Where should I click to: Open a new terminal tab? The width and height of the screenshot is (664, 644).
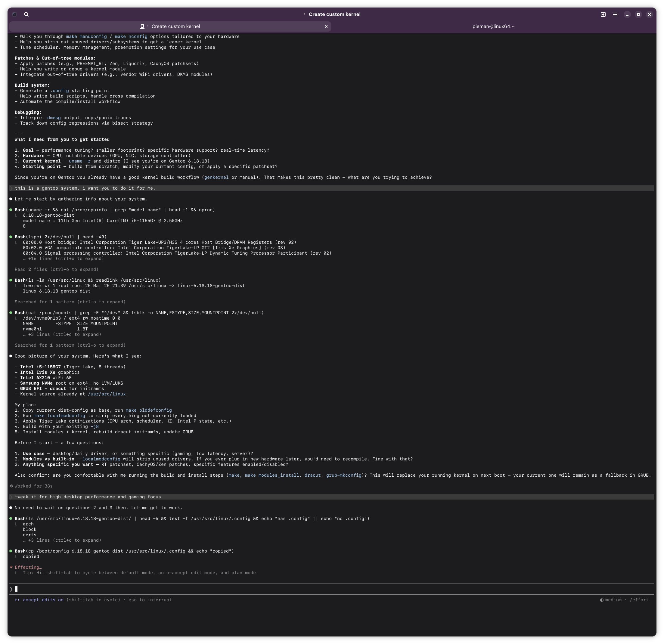coord(603,14)
